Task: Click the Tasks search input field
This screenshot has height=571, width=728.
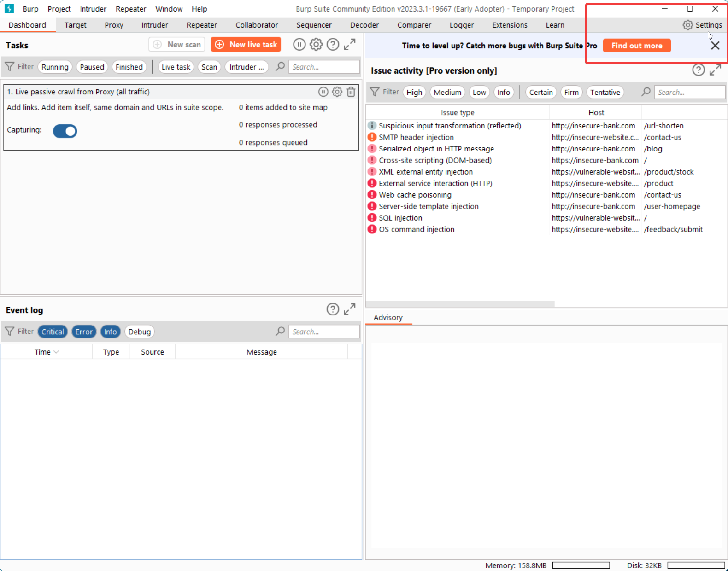Action: (x=324, y=67)
